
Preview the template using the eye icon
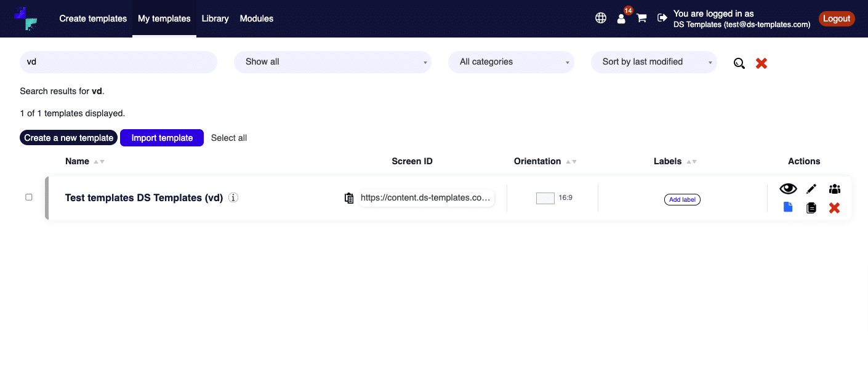tap(788, 188)
